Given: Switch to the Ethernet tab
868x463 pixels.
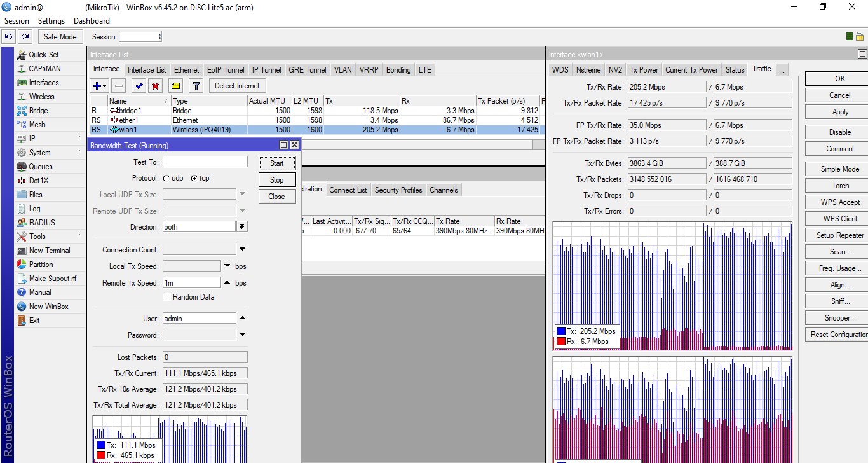Looking at the screenshot, I should (187, 70).
